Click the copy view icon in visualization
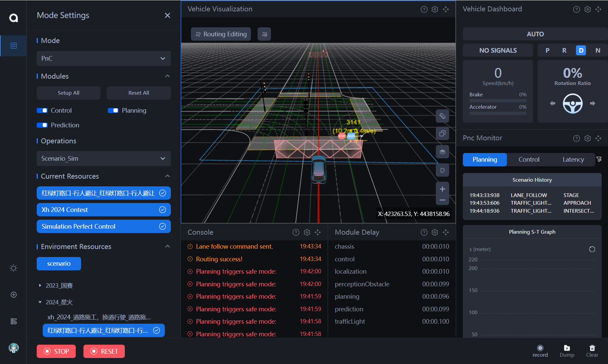Image resolution: width=608 pixels, height=364 pixels. click(x=442, y=134)
